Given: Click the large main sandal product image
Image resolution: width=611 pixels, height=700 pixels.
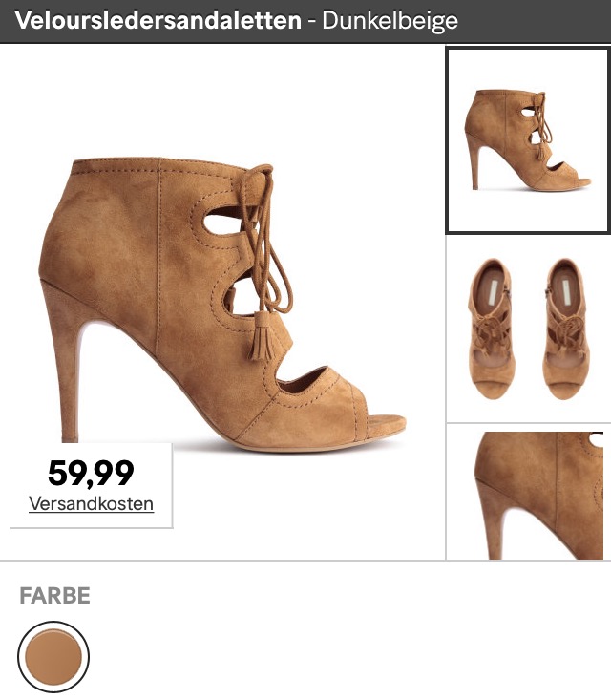Looking at the screenshot, I should click(x=223, y=305).
